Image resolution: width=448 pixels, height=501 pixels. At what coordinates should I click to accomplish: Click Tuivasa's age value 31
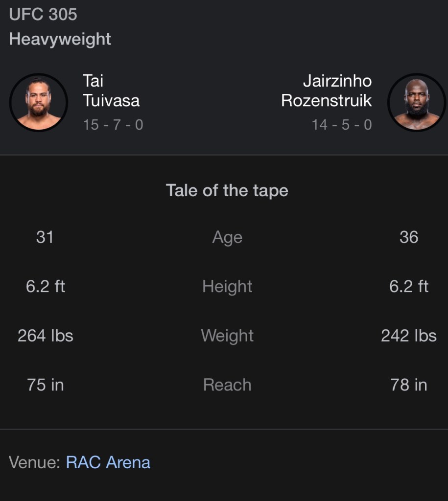click(x=45, y=237)
